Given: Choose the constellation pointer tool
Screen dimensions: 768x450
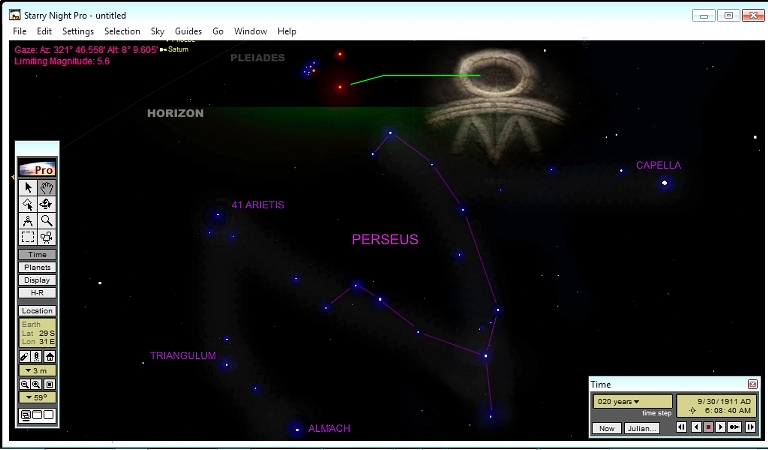Looking at the screenshot, I should [x=28, y=204].
